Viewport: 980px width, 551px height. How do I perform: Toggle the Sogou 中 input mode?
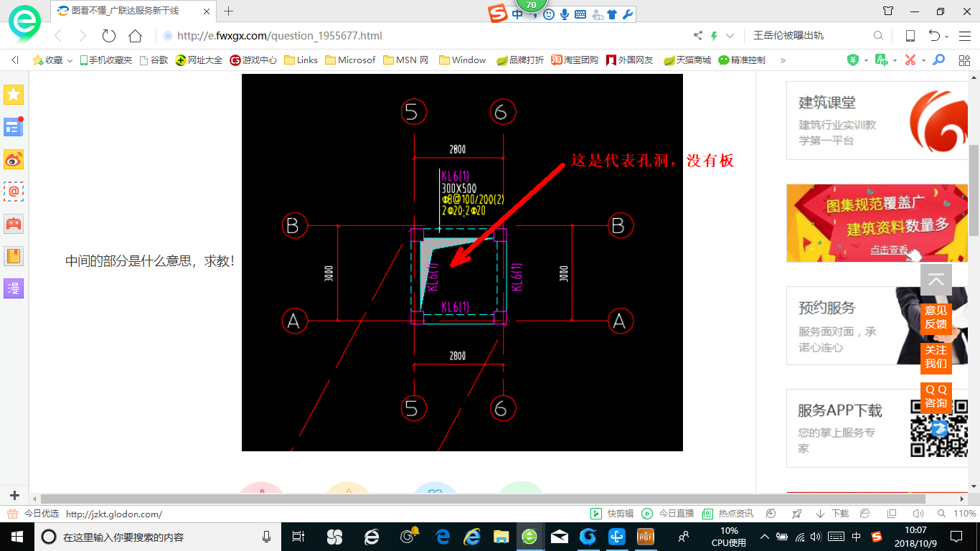coord(517,14)
